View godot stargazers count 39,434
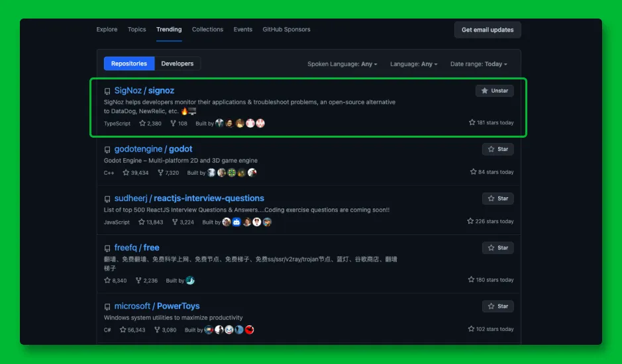This screenshot has height=364, width=622. pos(136,173)
